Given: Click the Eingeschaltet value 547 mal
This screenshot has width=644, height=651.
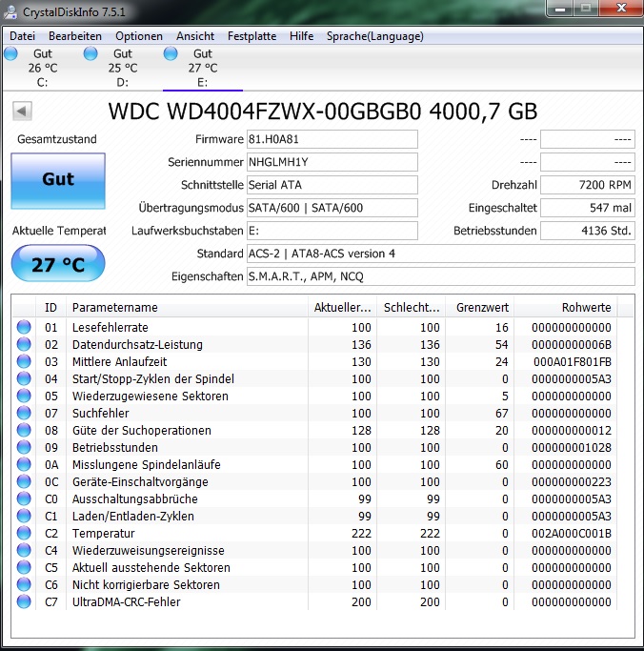Looking at the screenshot, I should pos(588,208).
